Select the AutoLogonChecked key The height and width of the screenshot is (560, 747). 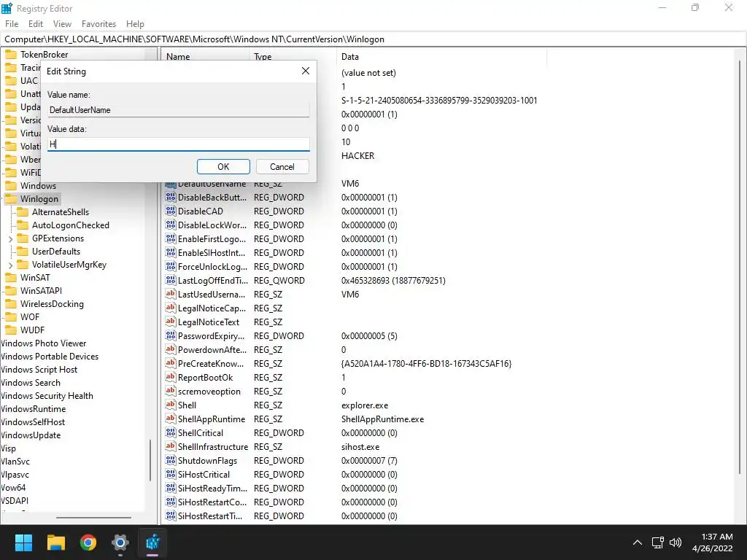coord(71,225)
